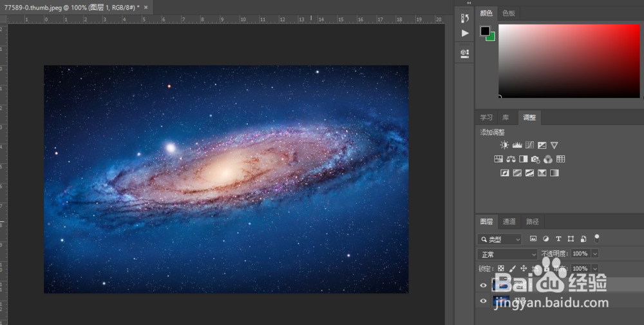Image resolution: width=644 pixels, height=325 pixels.
Task: Open the 3D cube collapsed panel icon
Action: pyautogui.click(x=465, y=54)
